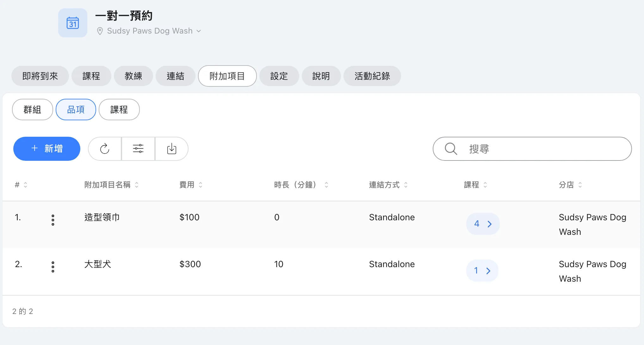Sort by 連結方式 column
Viewport: 644px width, 345px height.
pyautogui.click(x=388, y=185)
